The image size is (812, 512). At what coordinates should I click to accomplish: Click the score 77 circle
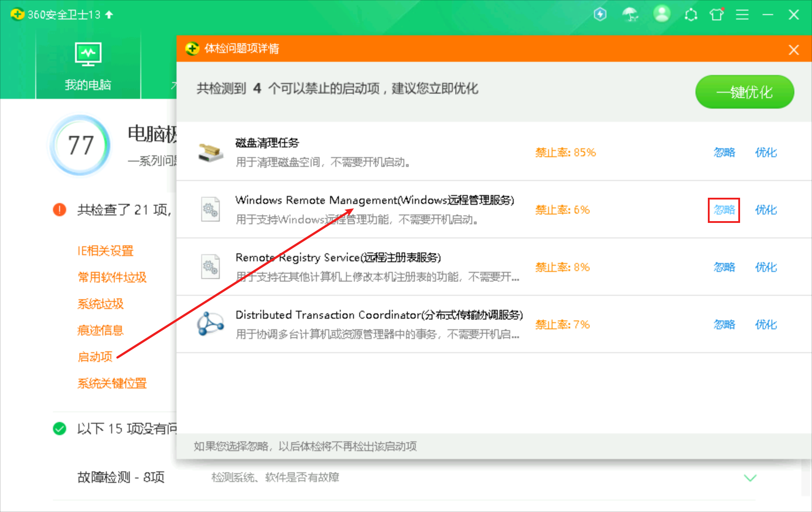tap(80, 145)
